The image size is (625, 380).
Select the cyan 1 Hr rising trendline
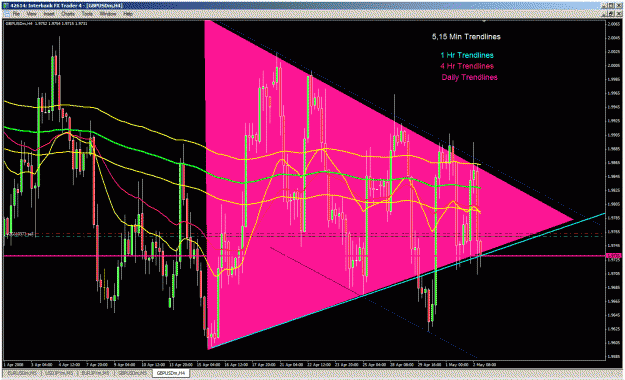click(407, 281)
